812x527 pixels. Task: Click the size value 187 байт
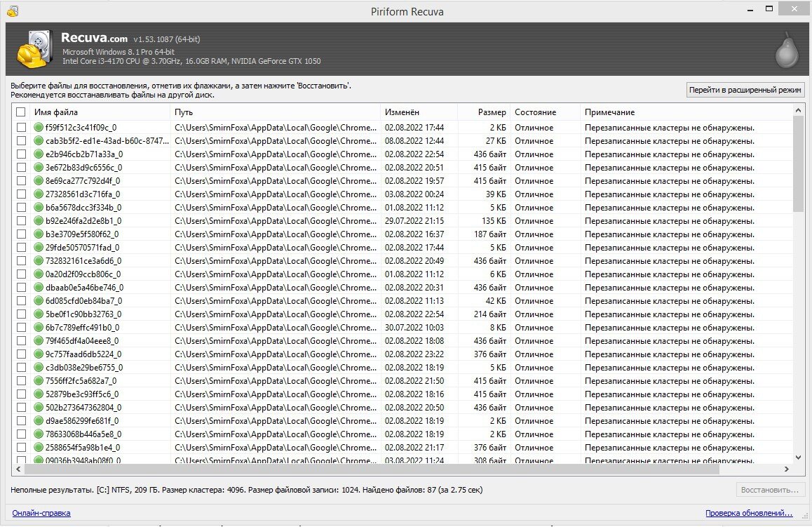(490, 234)
